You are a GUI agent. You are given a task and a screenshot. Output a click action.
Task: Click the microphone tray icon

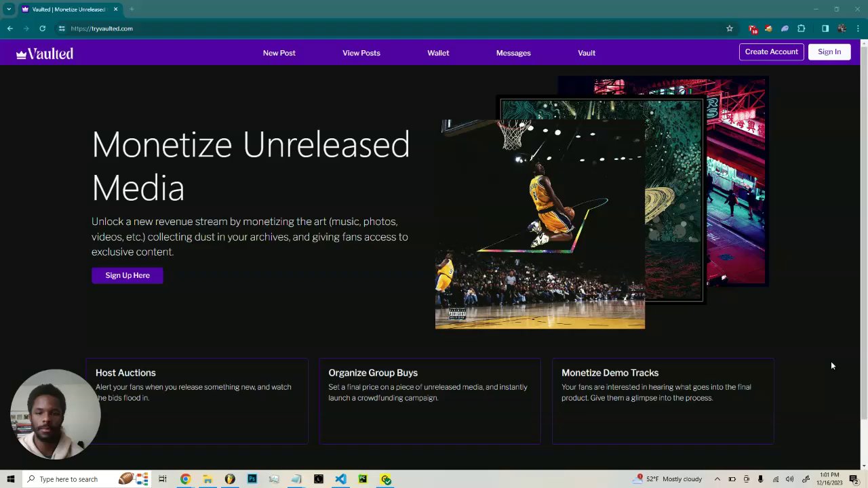(761, 479)
